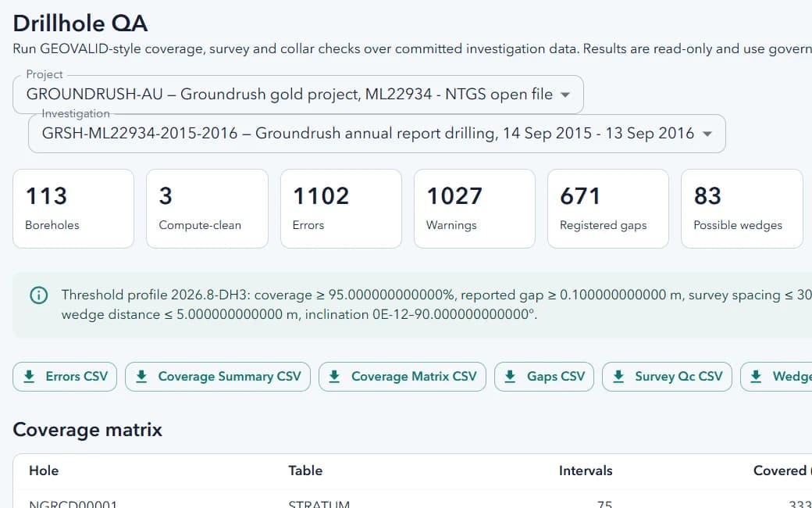Click download icon on Survey Qc CSV
Image resolution: width=812 pixels, height=508 pixels.
pos(618,377)
